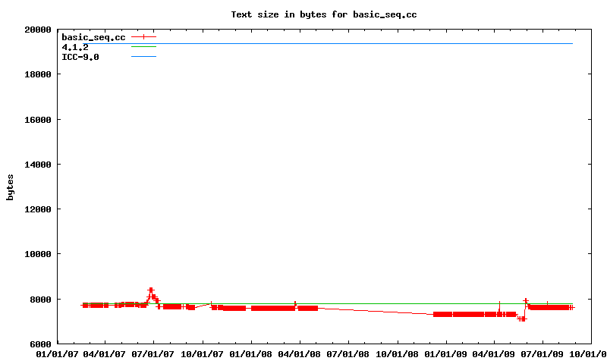
Task: Click the 20000 y-axis tick label
Action: 36,30
